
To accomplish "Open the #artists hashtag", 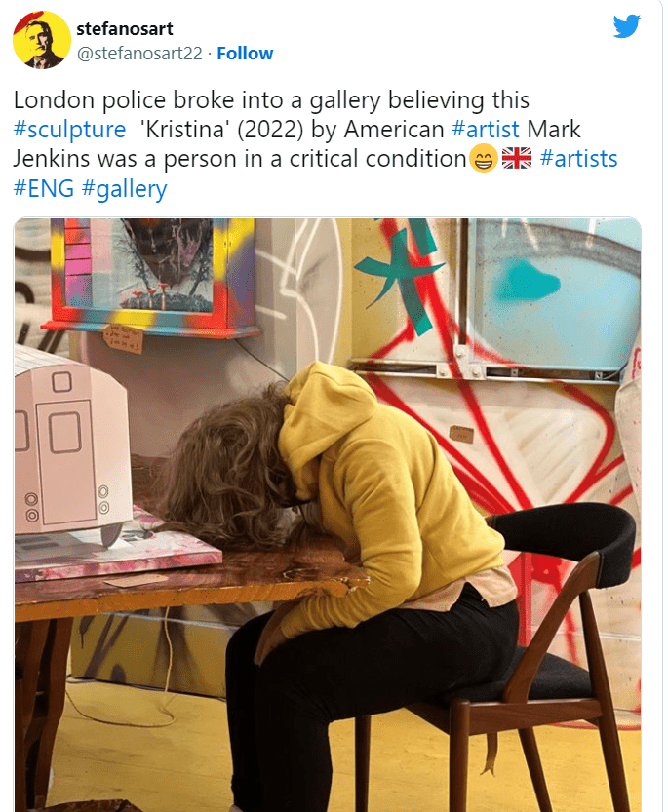I will (578, 159).
